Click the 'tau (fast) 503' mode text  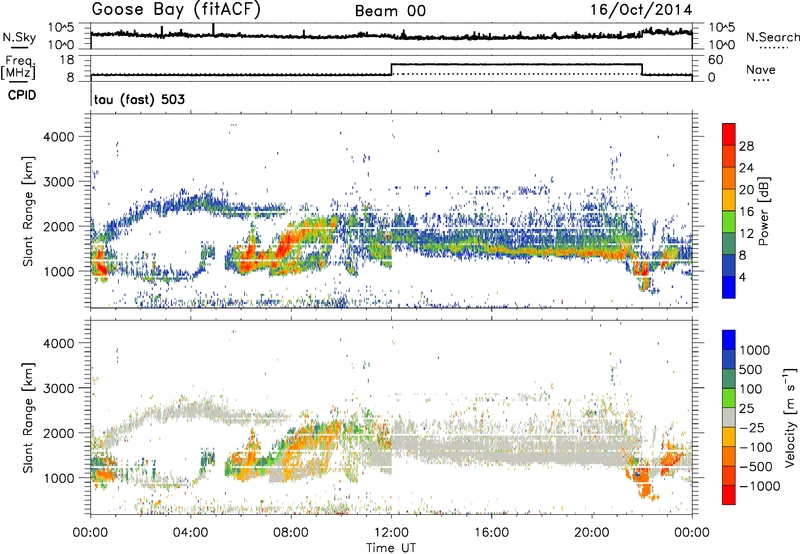point(139,99)
